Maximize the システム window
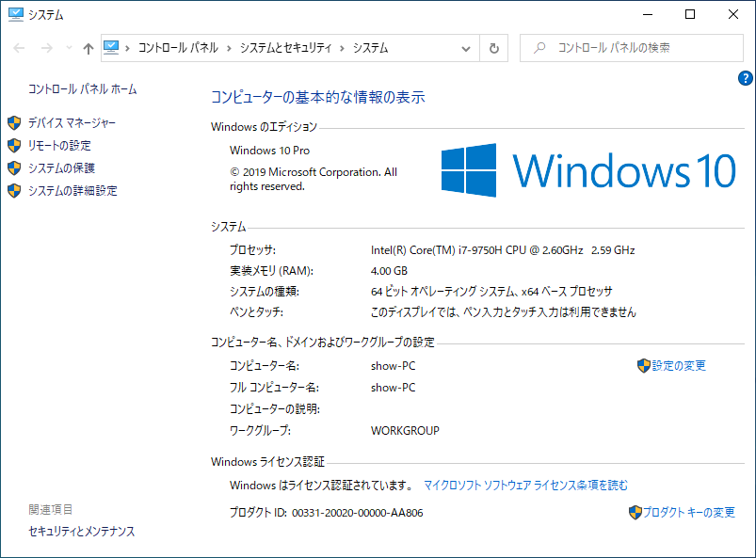 [x=690, y=14]
